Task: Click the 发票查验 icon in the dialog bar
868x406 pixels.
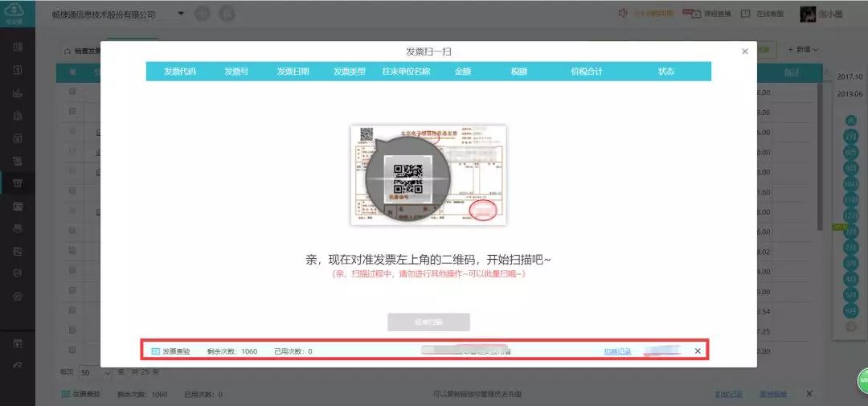Action: point(156,351)
